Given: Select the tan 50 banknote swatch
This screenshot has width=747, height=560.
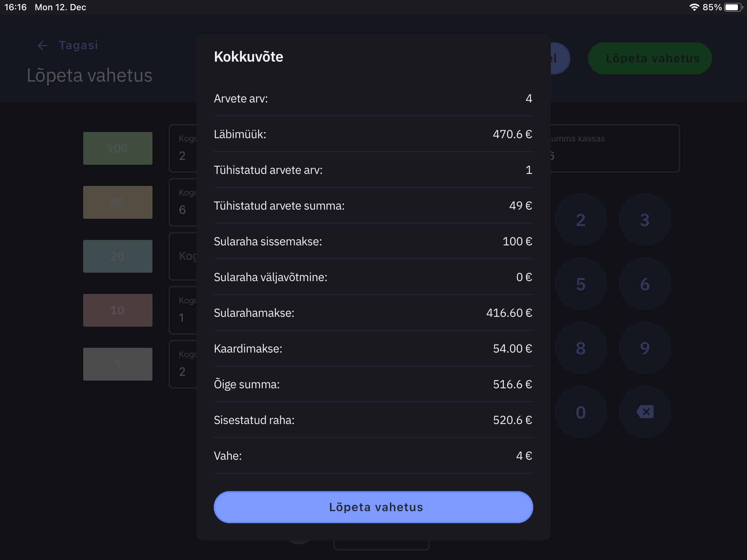Looking at the screenshot, I should coord(117,202).
